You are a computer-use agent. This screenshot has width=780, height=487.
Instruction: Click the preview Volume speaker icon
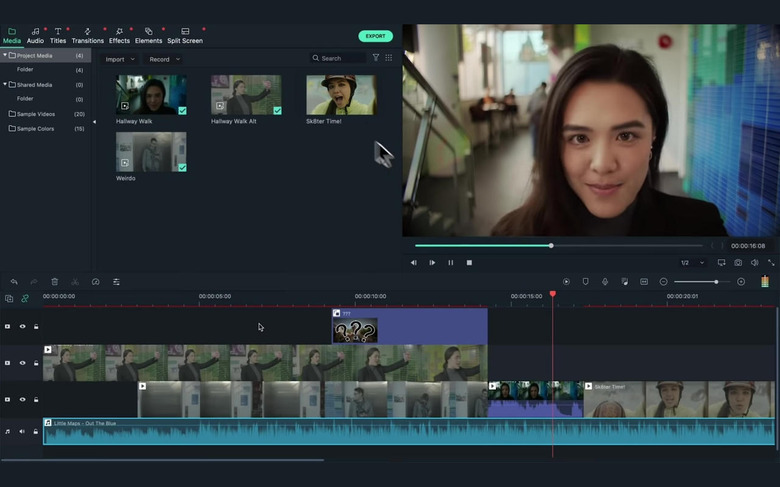click(x=755, y=262)
